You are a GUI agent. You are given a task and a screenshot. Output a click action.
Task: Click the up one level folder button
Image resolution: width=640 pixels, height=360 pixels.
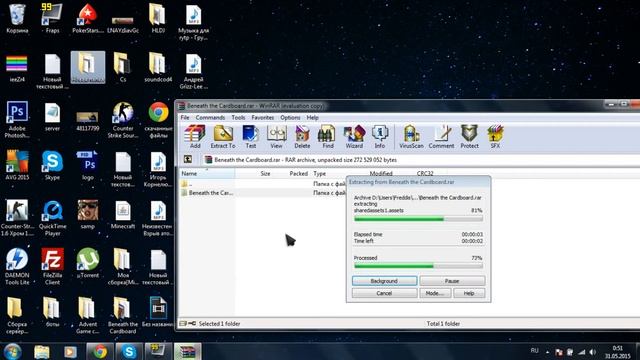pos(188,160)
